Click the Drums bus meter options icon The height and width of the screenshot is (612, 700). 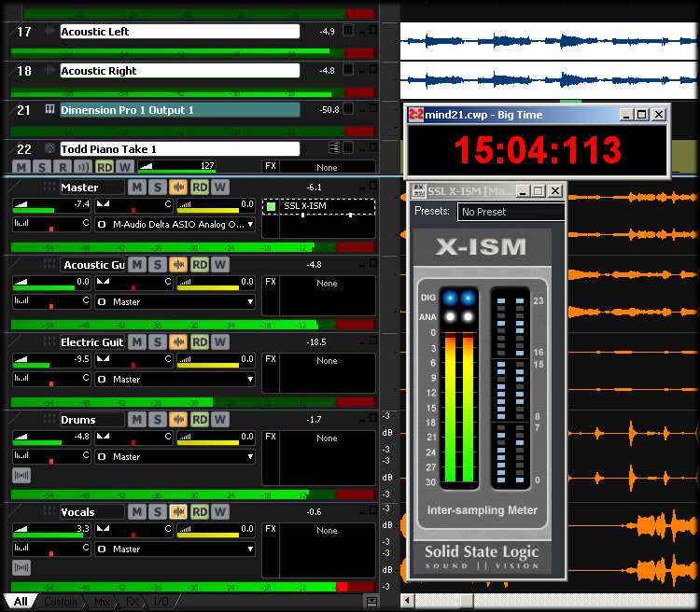click(x=21, y=475)
